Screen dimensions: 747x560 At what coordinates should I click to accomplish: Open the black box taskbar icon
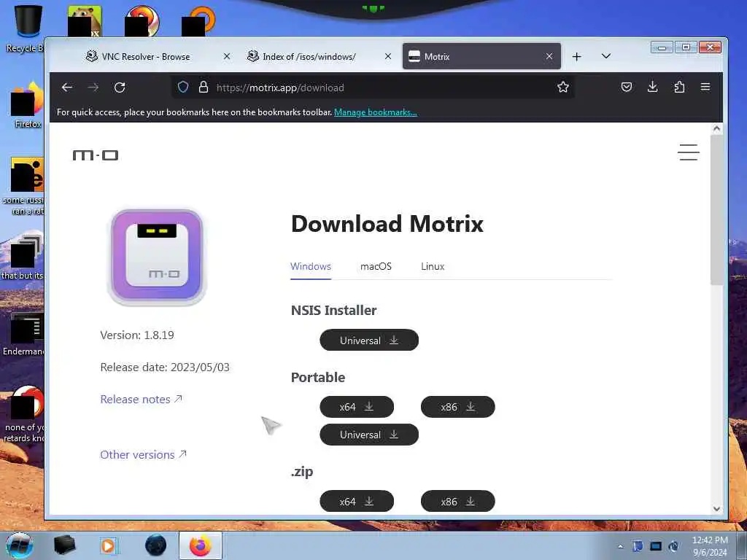pos(65,545)
